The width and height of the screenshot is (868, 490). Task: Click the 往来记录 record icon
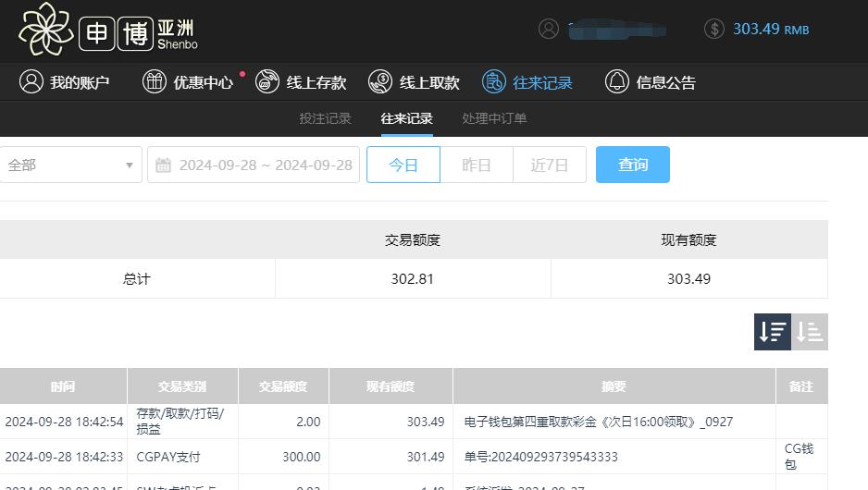(x=494, y=82)
